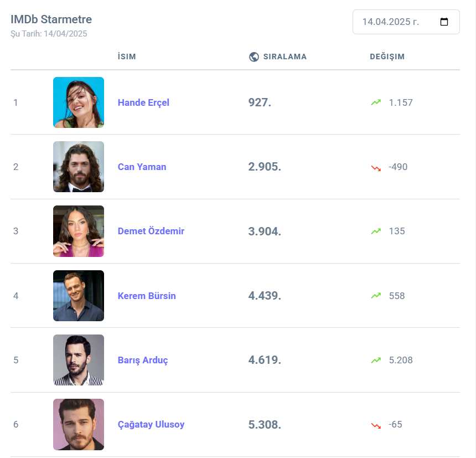Click Çağatay Ulusoy's red trend arrow
The height and width of the screenshot is (458, 476).
tap(376, 425)
